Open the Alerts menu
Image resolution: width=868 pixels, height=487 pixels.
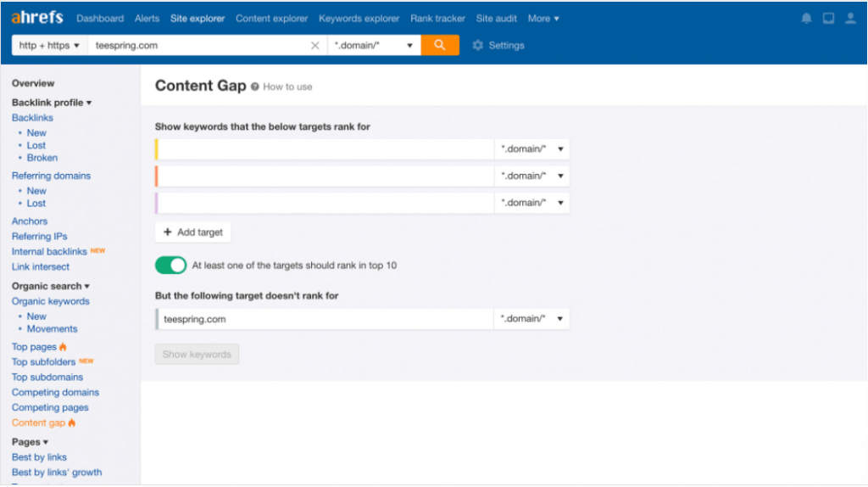click(147, 19)
